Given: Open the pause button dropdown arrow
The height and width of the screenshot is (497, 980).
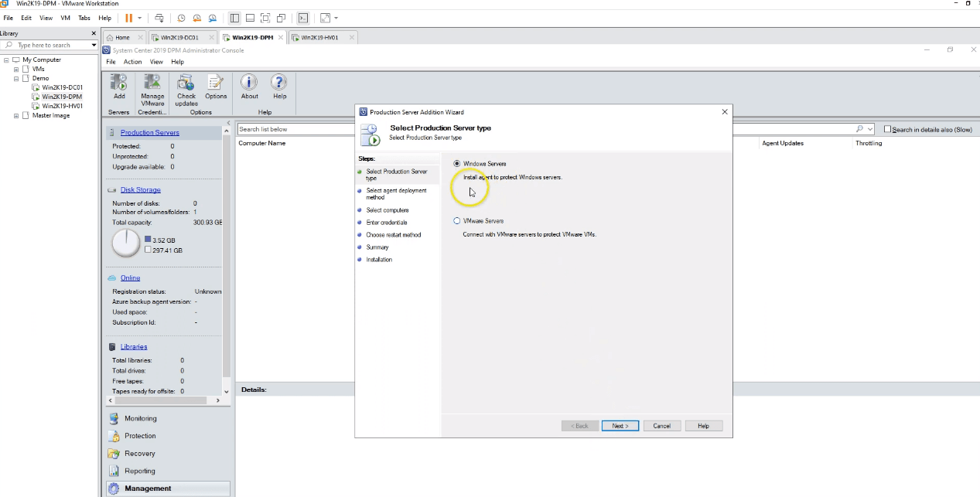Looking at the screenshot, I should (140, 18).
